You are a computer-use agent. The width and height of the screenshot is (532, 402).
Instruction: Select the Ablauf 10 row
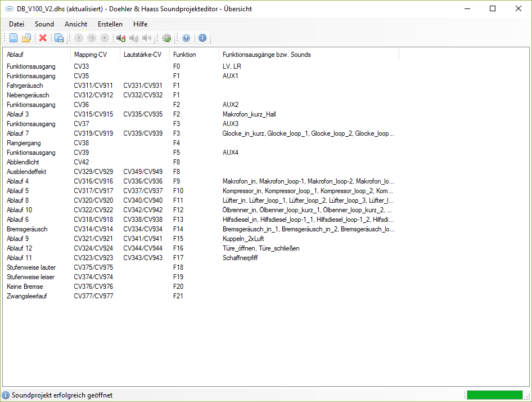pos(201,210)
